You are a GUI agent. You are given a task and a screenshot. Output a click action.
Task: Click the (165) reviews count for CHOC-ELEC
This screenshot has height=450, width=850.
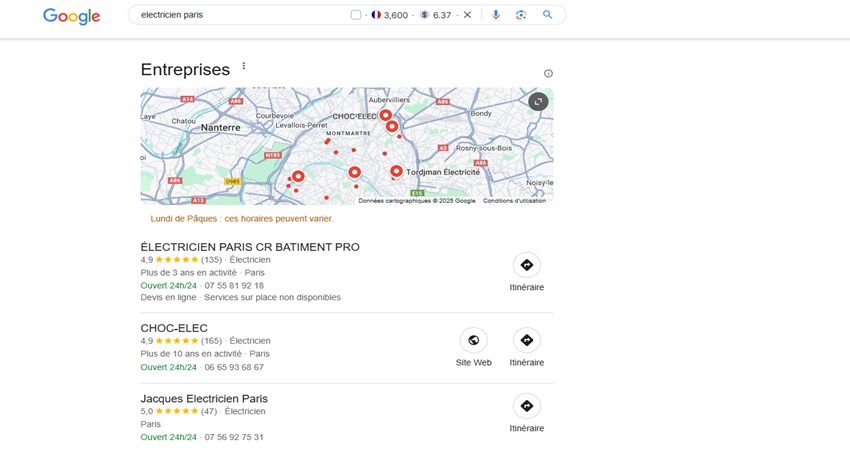(211, 341)
